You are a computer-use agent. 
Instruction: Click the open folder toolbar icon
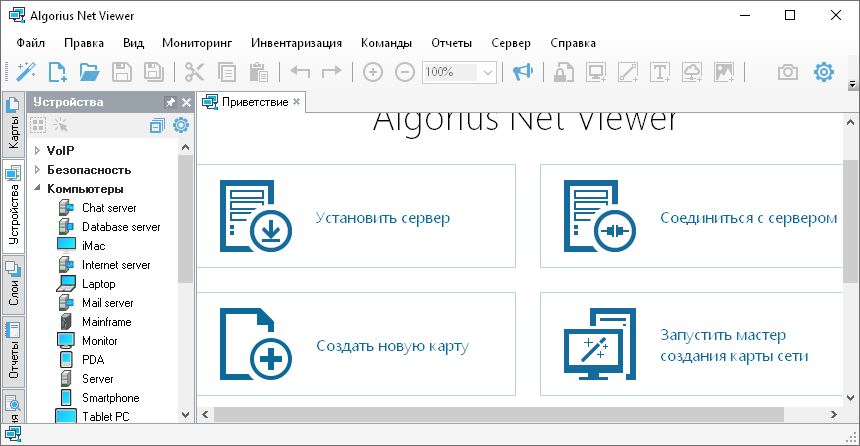click(90, 72)
